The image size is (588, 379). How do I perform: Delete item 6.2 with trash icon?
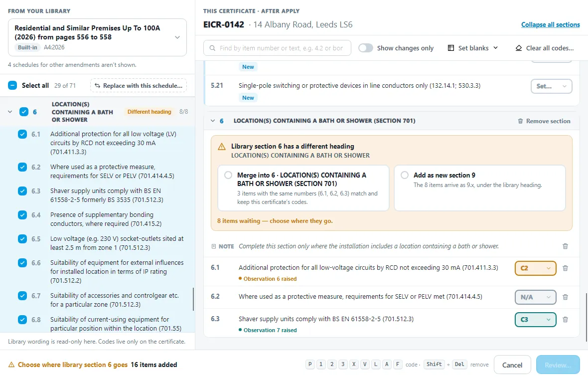tap(565, 297)
